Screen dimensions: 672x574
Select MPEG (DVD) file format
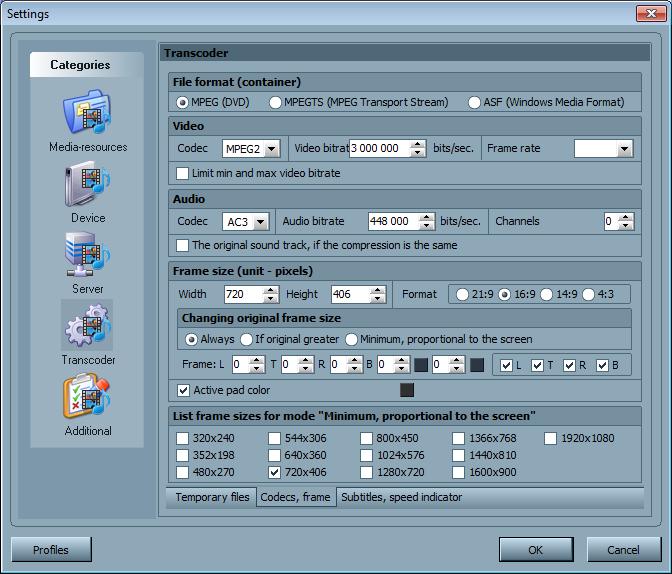click(182, 102)
